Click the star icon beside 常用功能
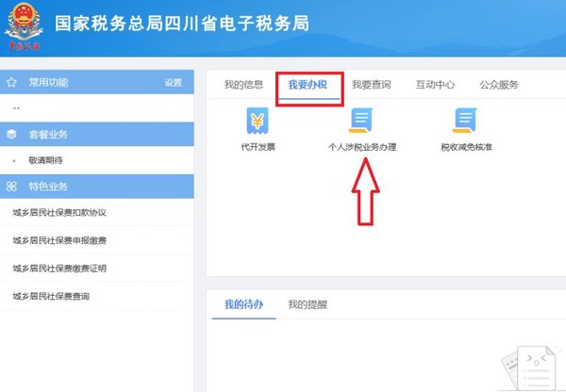Viewport: 566px width, 392px height. (12, 82)
